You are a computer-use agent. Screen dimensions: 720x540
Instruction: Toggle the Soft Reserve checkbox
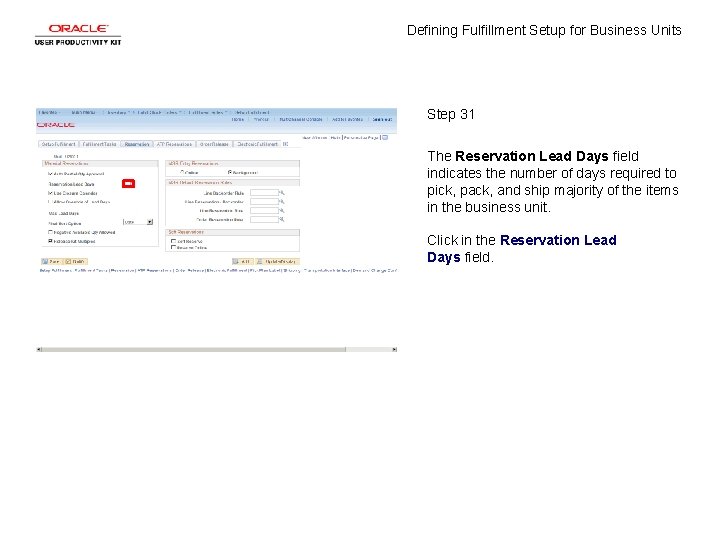[x=173, y=241]
